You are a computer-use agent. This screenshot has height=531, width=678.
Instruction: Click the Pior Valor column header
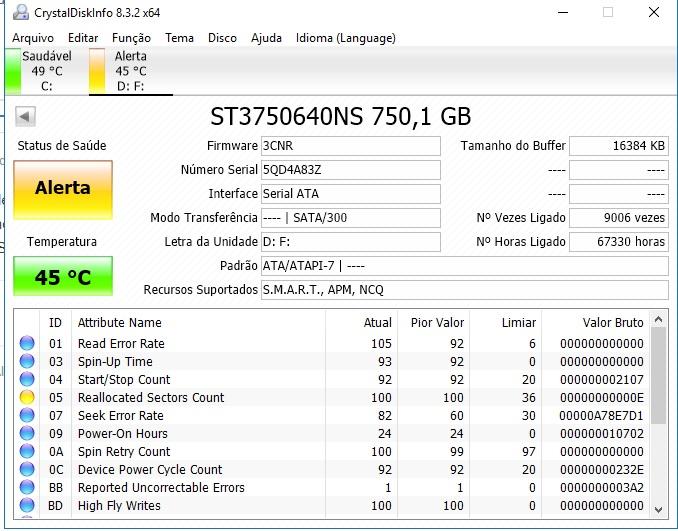437,323
